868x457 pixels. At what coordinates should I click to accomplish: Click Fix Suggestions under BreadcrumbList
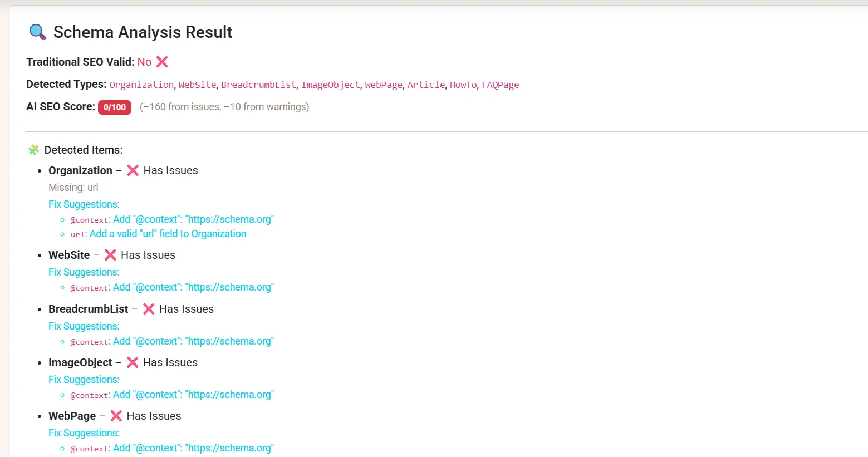(84, 326)
